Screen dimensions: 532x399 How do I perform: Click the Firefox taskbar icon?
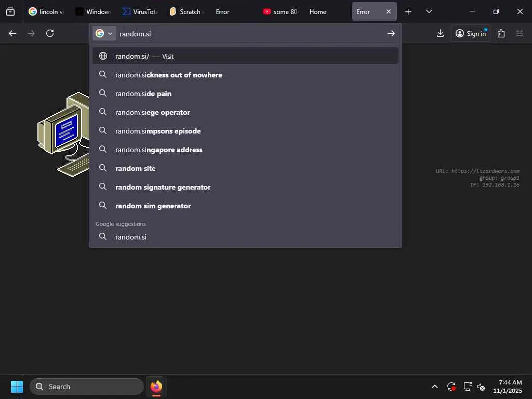pos(156,387)
